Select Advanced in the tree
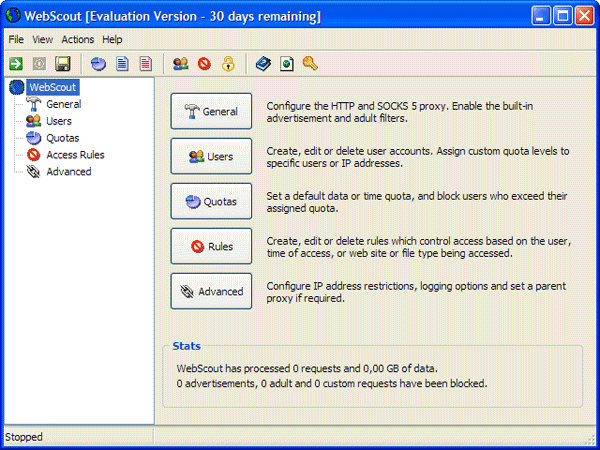This screenshot has width=600, height=450. point(69,171)
